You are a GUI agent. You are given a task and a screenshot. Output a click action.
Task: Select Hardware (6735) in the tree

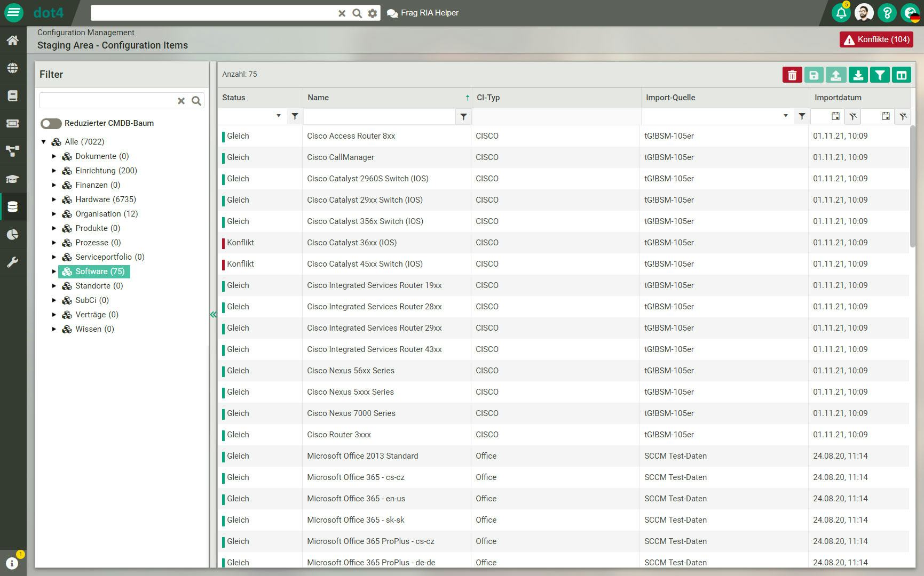click(x=106, y=199)
